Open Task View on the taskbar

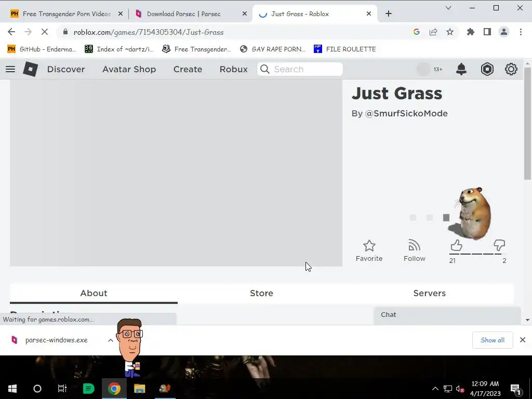tap(62, 389)
